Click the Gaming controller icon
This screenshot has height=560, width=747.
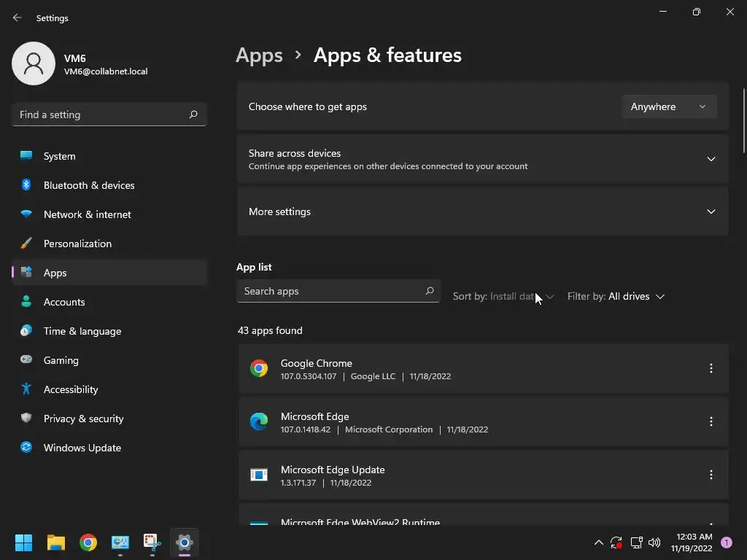26,359
